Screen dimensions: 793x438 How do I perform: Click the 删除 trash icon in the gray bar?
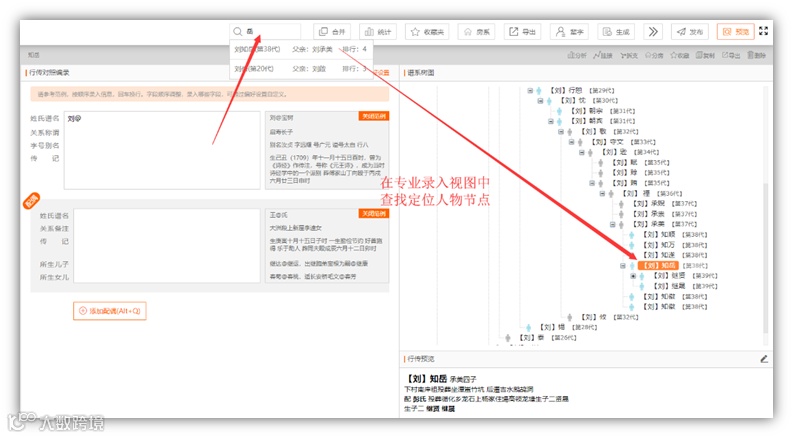[757, 55]
